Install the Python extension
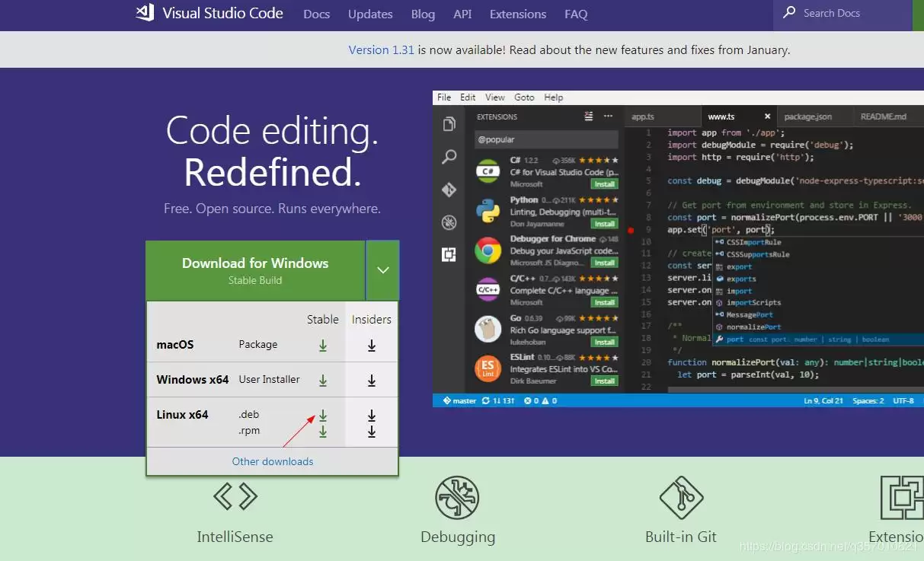The width and height of the screenshot is (924, 561). [x=604, y=224]
